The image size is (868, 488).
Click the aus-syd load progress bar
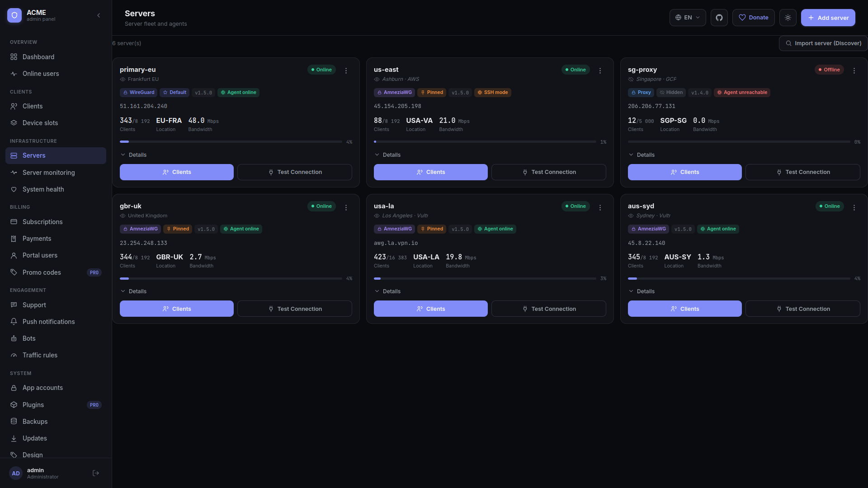(739, 278)
